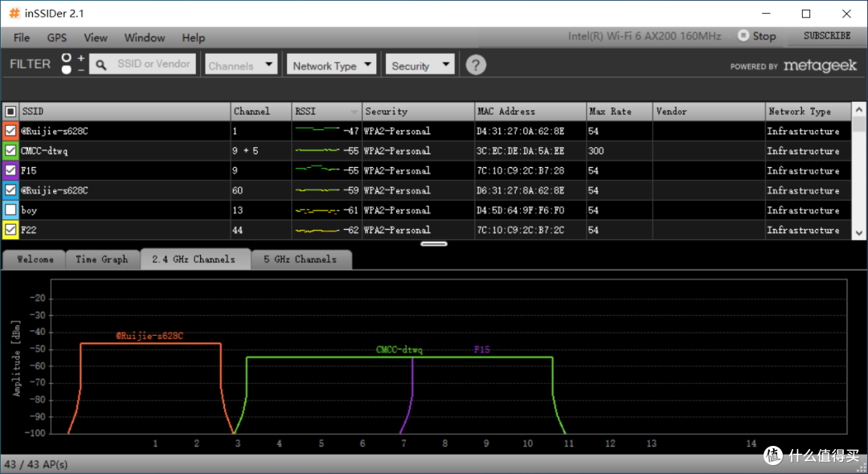Click MAC address 7C:10:C9:2C:B7:2C

click(520, 230)
